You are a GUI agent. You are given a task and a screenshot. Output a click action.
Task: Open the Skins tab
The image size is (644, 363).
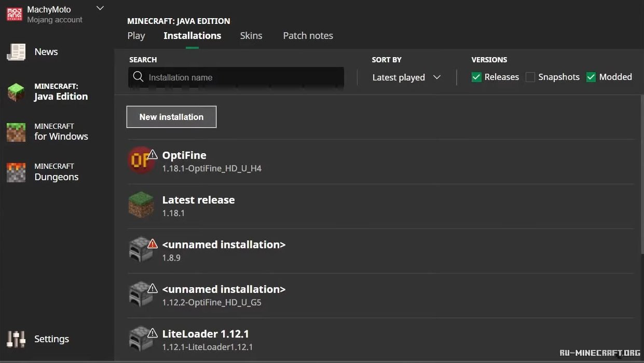[251, 36]
